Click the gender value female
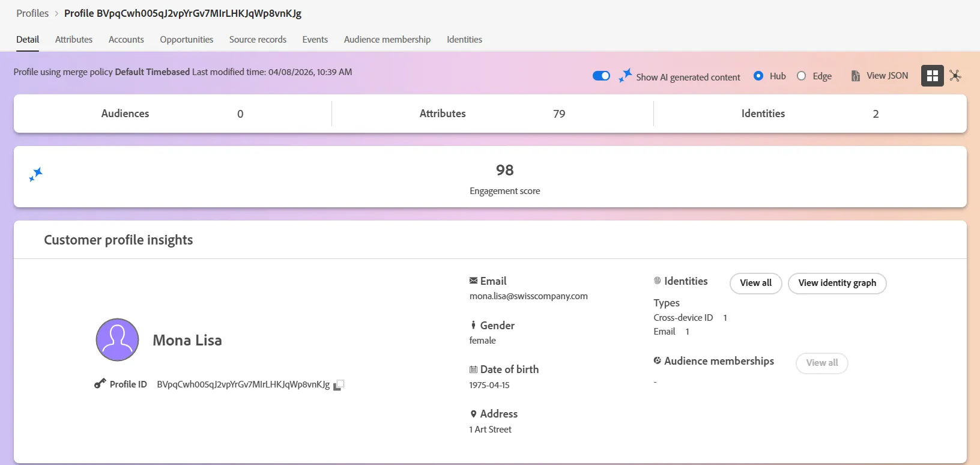 click(483, 341)
